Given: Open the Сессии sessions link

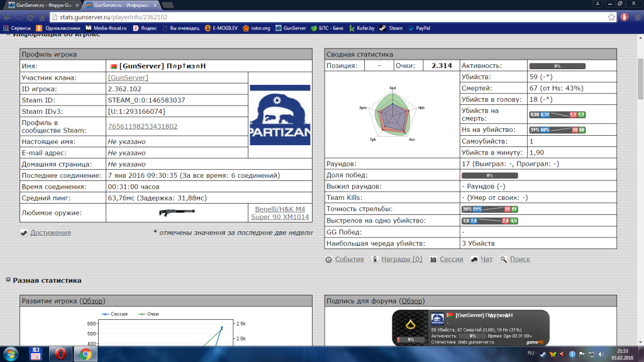Looking at the screenshot, I should 451,259.
